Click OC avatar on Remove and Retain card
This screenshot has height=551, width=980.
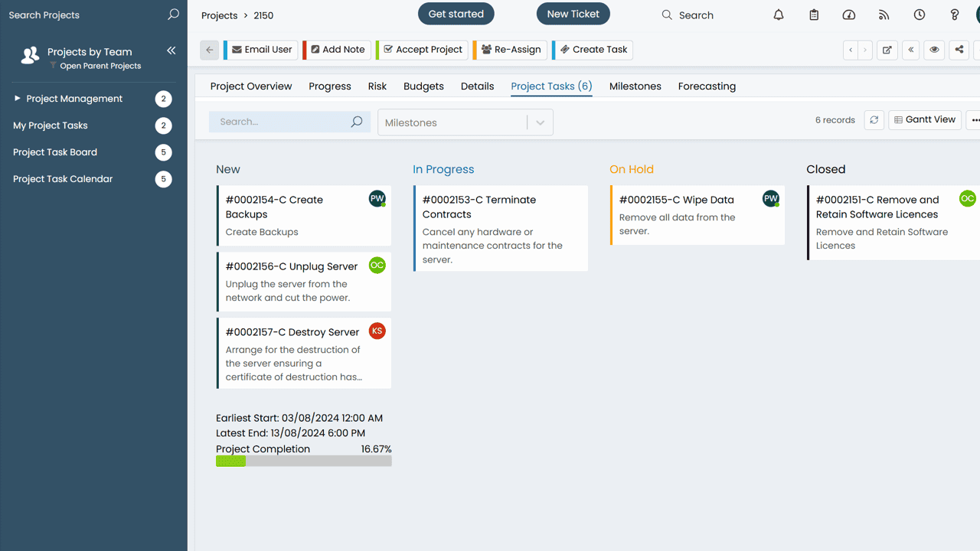(968, 199)
